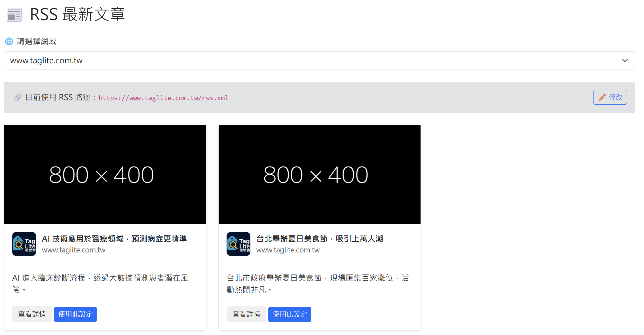The height and width of the screenshot is (335, 644).
Task: Apply 使用此設定 for AI medical article
Action: [x=75, y=314]
